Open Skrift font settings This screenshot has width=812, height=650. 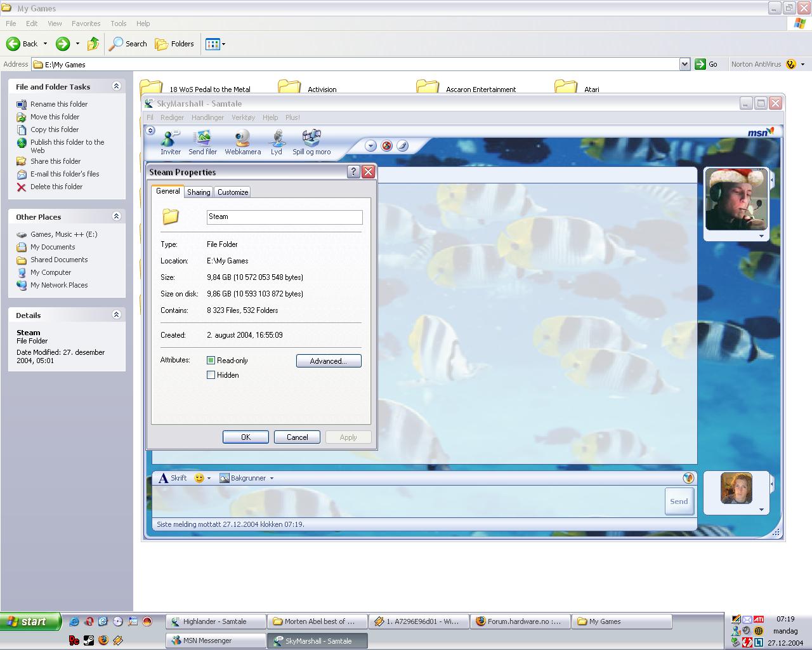(x=173, y=478)
